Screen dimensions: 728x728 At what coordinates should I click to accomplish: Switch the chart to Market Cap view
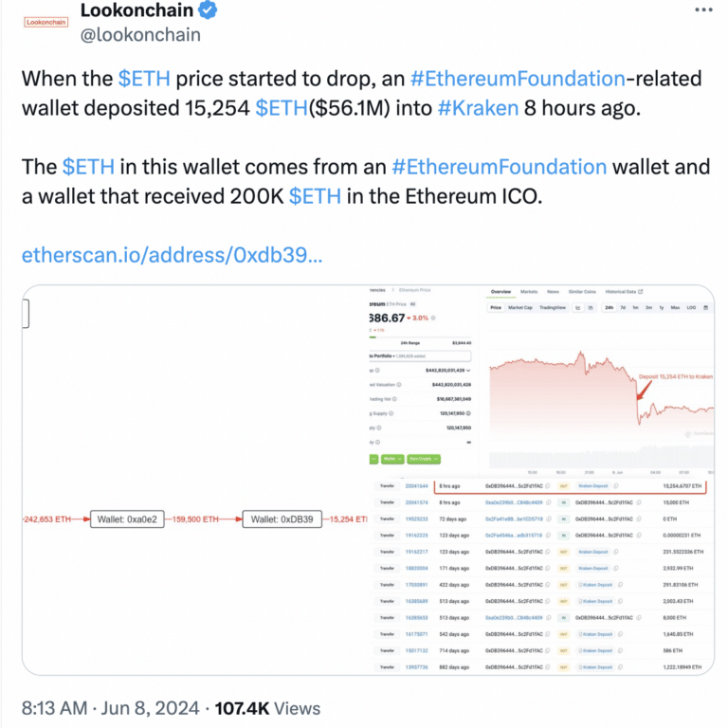click(x=520, y=307)
